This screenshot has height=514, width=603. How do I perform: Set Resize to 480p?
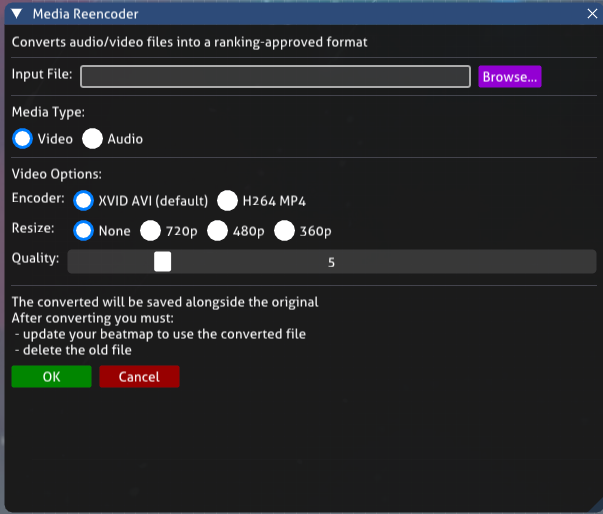pos(218,231)
